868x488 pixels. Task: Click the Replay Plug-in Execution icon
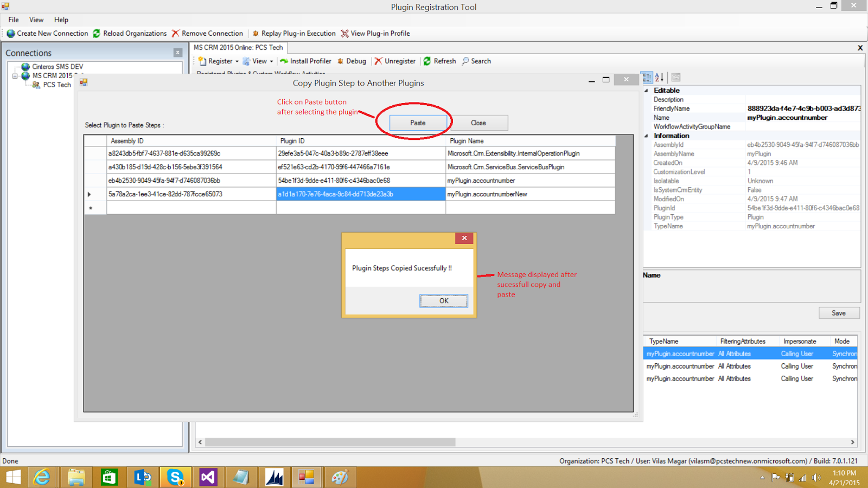[x=295, y=33]
